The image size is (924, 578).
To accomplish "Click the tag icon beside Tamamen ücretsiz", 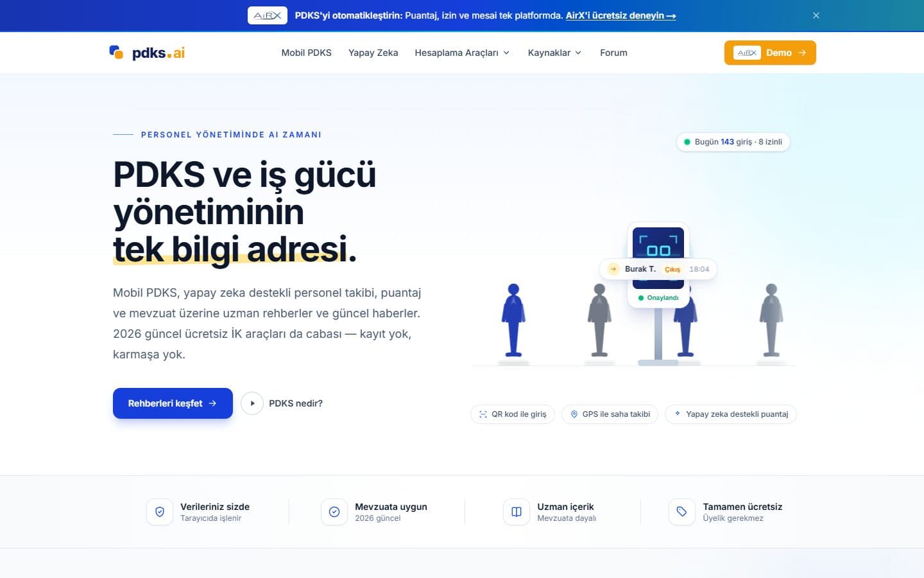I will 682,512.
